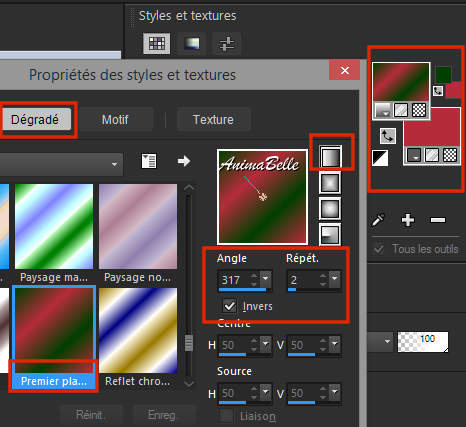466x427 pixels.
Task: Open the Angle value dropdown arrow
Action: 266,278
